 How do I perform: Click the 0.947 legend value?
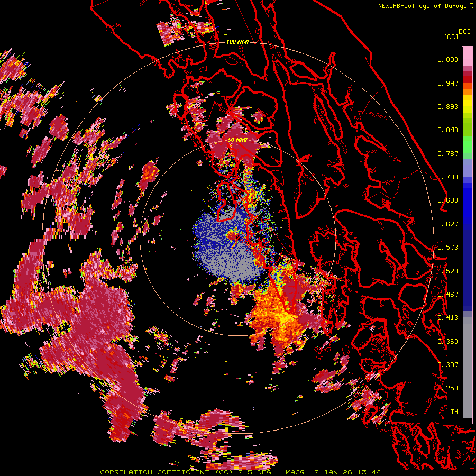pos(448,83)
